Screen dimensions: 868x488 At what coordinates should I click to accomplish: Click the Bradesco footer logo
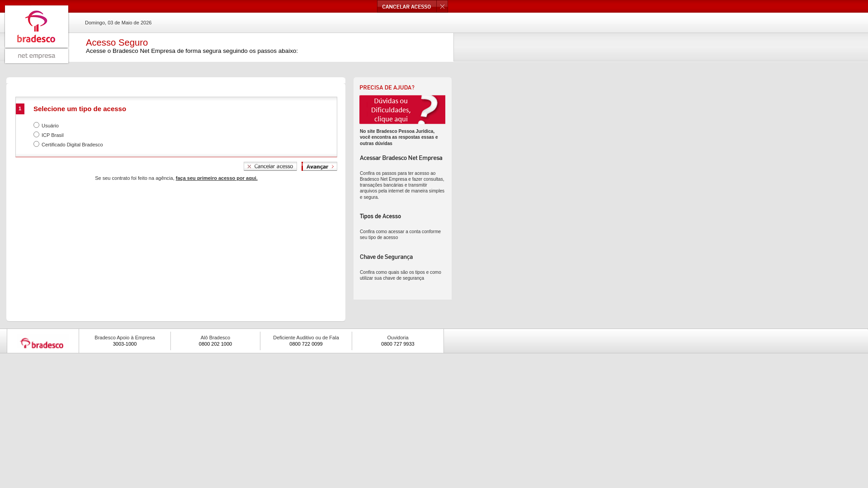pyautogui.click(x=42, y=343)
